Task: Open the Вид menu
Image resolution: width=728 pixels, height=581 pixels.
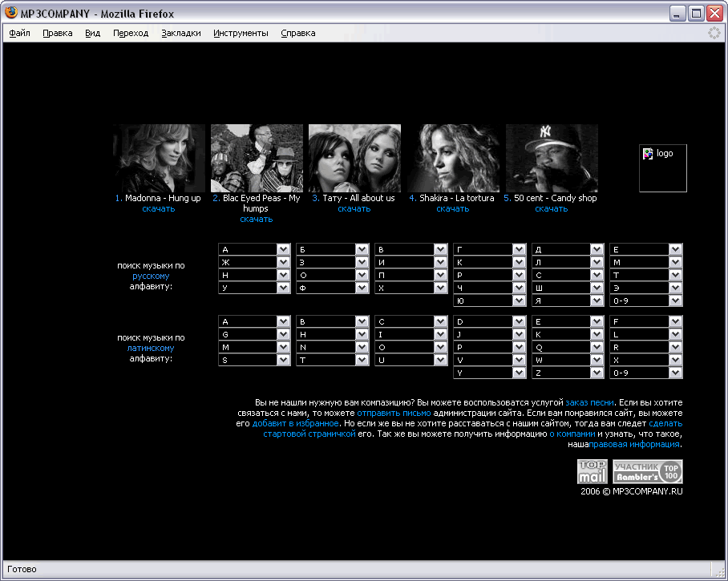Action: pyautogui.click(x=93, y=33)
